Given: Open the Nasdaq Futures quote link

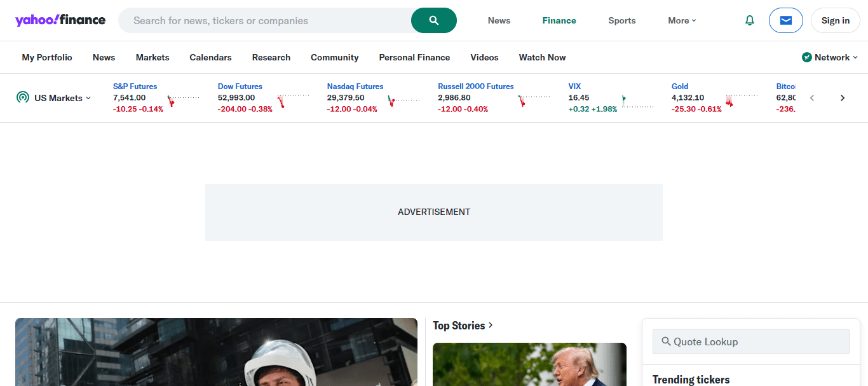Looking at the screenshot, I should [x=355, y=86].
